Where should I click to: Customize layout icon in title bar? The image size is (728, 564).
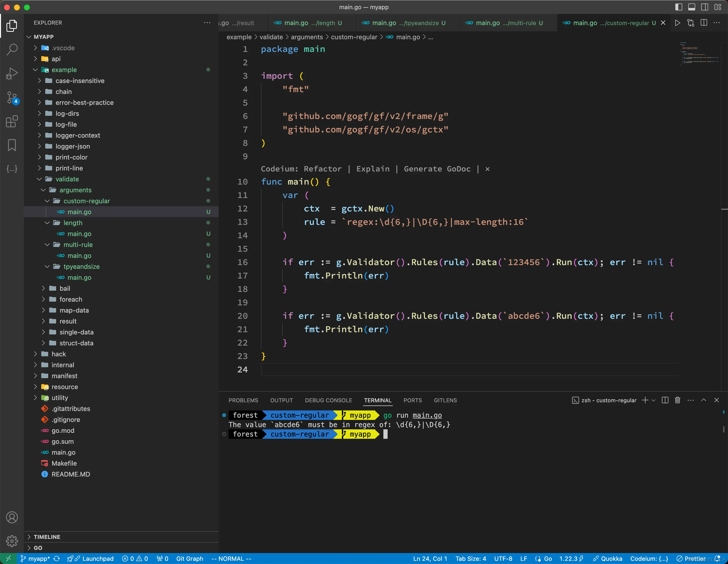click(x=718, y=7)
